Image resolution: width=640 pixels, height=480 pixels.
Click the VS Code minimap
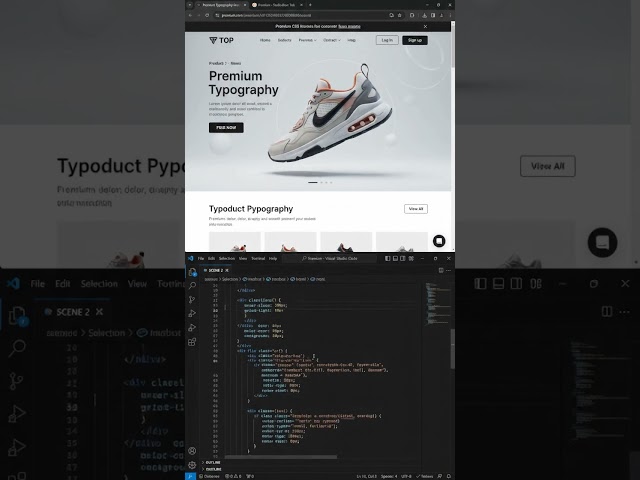[x=436, y=304]
